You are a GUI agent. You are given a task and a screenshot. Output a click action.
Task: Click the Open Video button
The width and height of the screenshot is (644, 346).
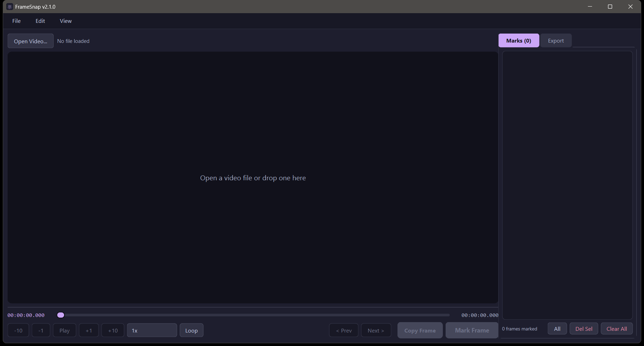coord(30,41)
